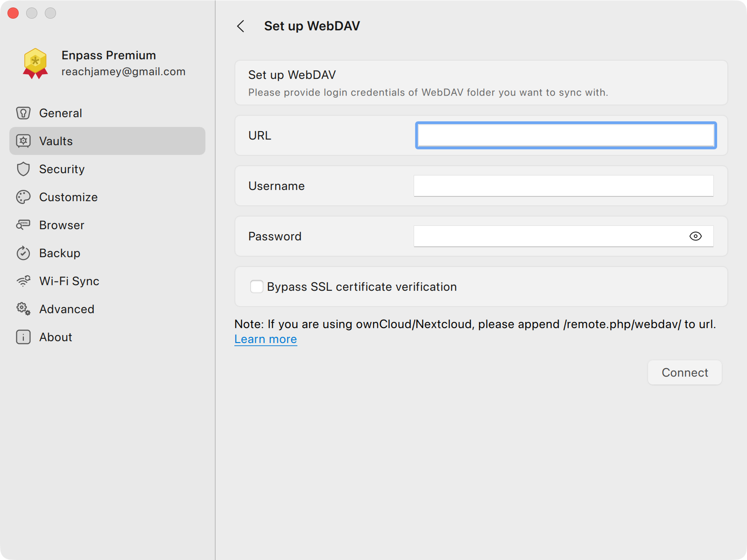Click the About info icon
The width and height of the screenshot is (747, 560).
pyautogui.click(x=23, y=337)
